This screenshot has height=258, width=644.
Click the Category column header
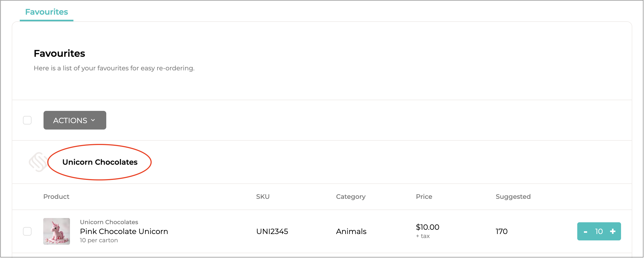point(351,197)
